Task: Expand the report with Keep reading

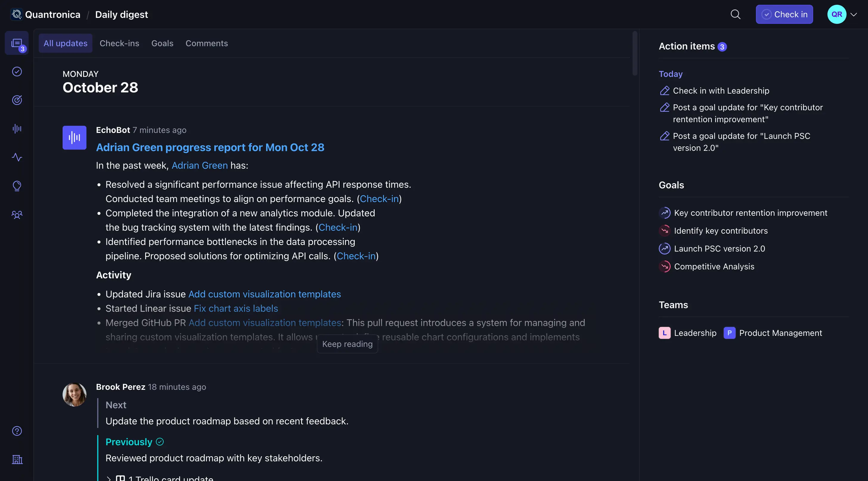Action: click(x=347, y=344)
